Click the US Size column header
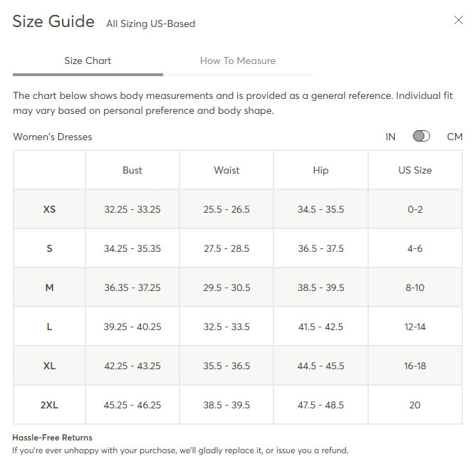The width and height of the screenshot is (475, 476). click(x=415, y=170)
